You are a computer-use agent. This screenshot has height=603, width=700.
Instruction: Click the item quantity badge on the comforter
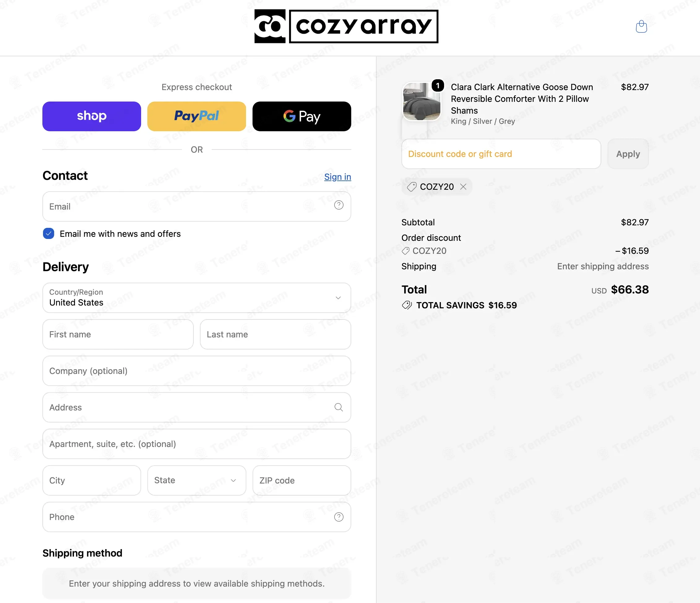point(438,85)
